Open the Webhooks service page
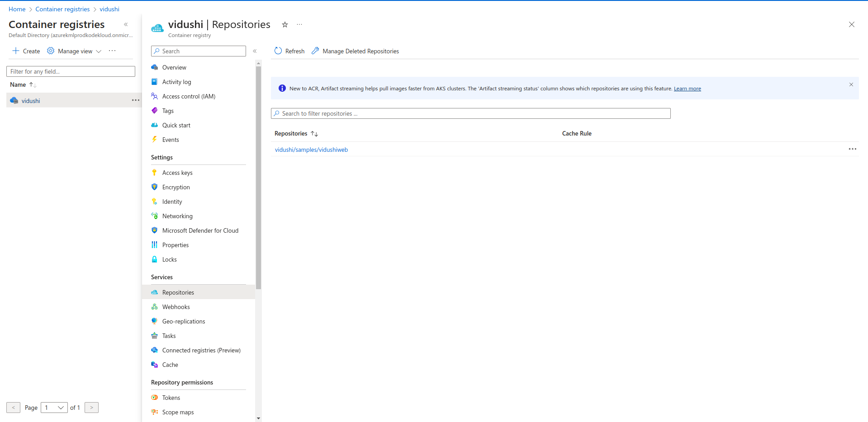The height and width of the screenshot is (422, 868). pyautogui.click(x=176, y=307)
